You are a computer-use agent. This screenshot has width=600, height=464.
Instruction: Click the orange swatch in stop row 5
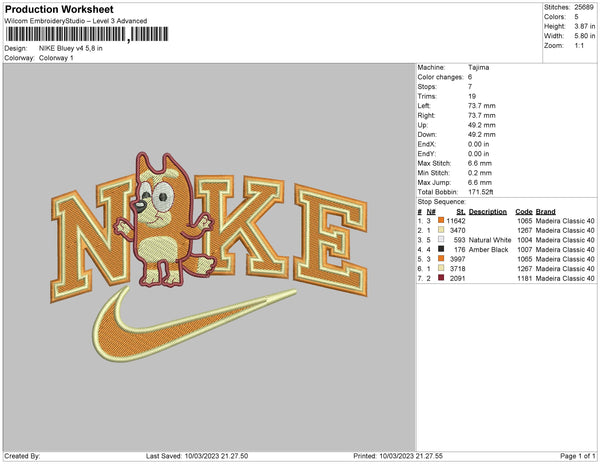pyautogui.click(x=441, y=259)
